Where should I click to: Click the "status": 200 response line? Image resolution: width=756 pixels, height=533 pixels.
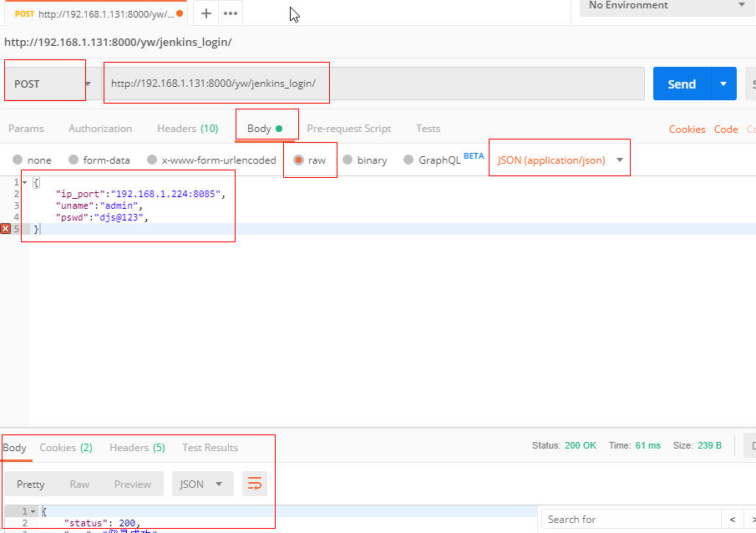102,523
